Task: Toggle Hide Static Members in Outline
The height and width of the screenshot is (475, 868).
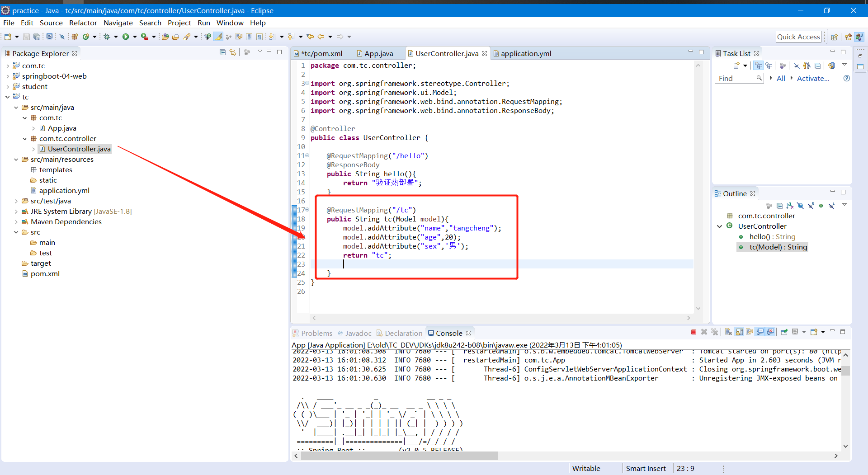Action: coord(811,206)
